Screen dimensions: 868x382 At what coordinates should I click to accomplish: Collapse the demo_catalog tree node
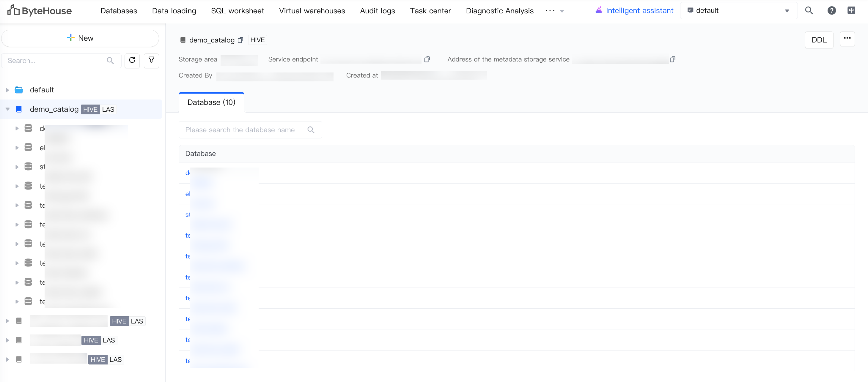click(x=7, y=109)
